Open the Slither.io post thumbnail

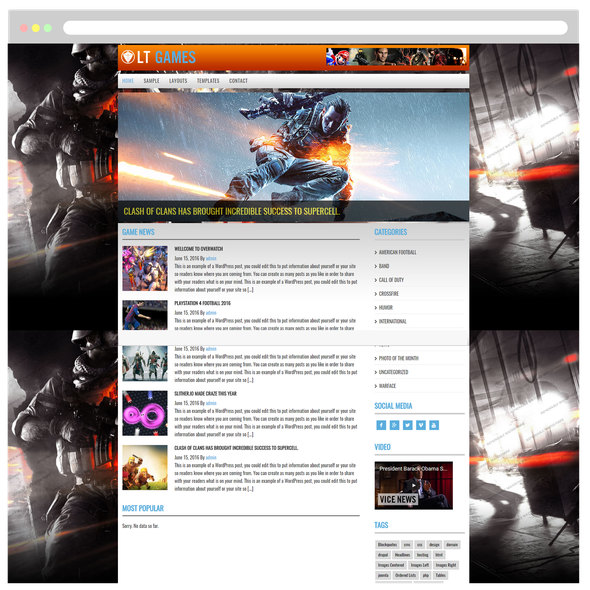[x=145, y=413]
